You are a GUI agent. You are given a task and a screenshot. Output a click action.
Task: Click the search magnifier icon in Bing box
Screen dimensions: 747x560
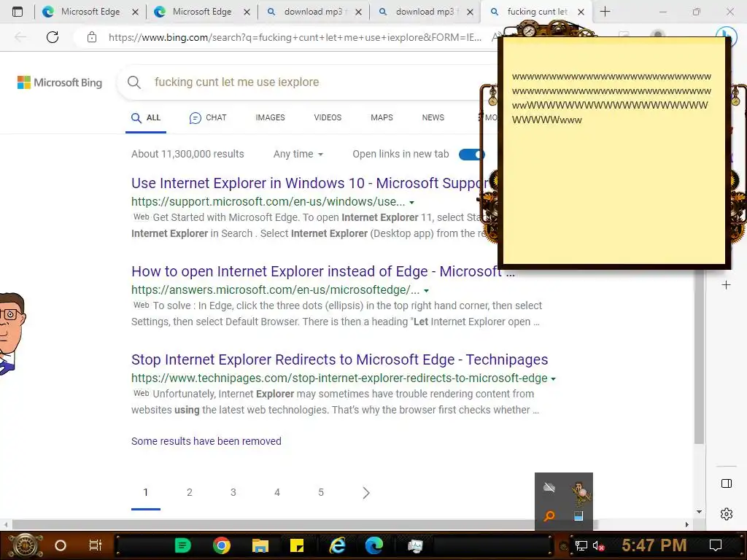tap(134, 82)
